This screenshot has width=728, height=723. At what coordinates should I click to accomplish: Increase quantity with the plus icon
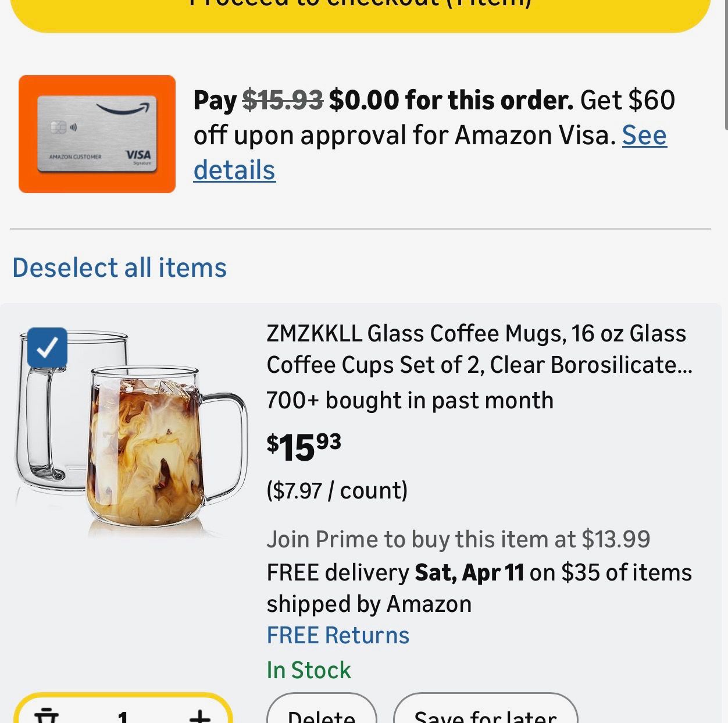click(199, 715)
